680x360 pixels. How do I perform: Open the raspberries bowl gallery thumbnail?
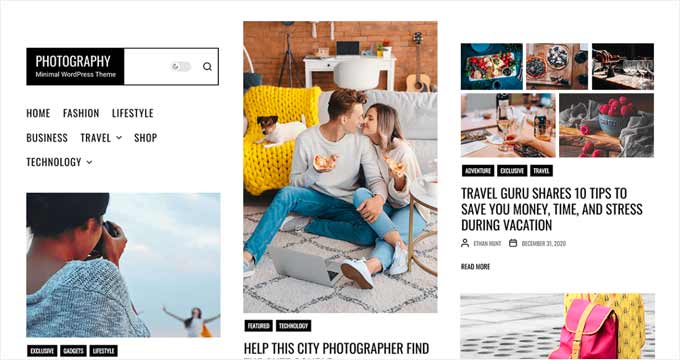(606, 125)
